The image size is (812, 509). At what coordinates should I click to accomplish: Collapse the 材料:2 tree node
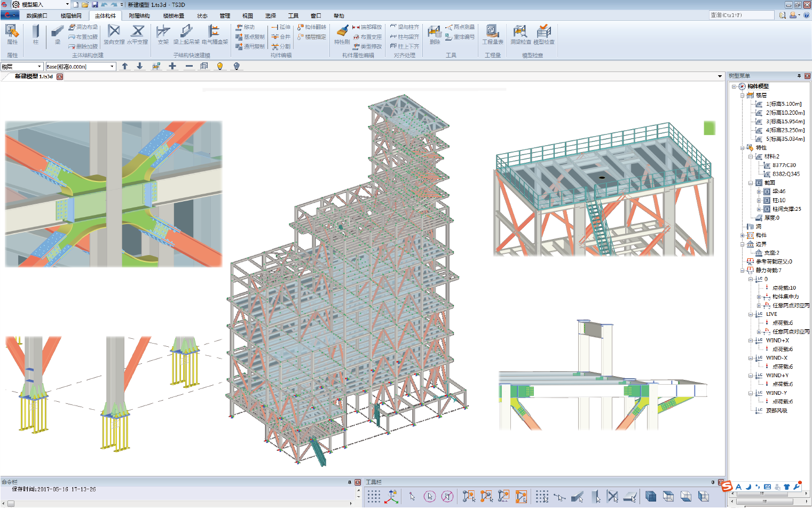(x=751, y=156)
